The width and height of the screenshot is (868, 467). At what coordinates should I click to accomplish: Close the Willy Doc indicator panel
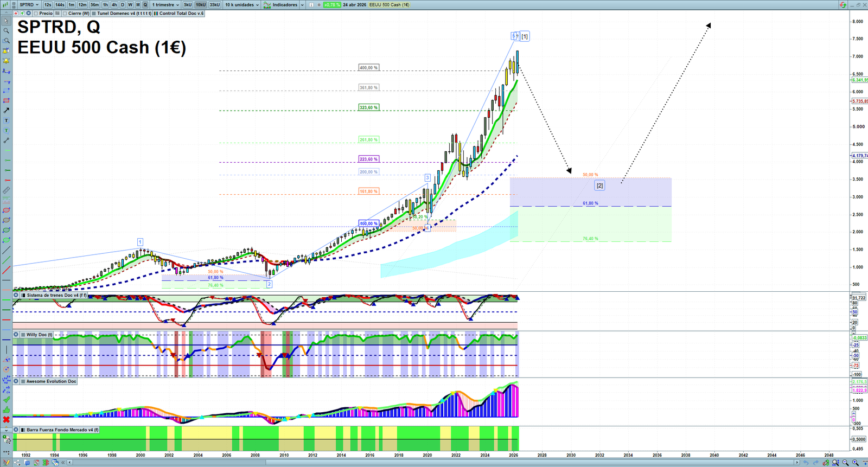[x=16, y=335]
